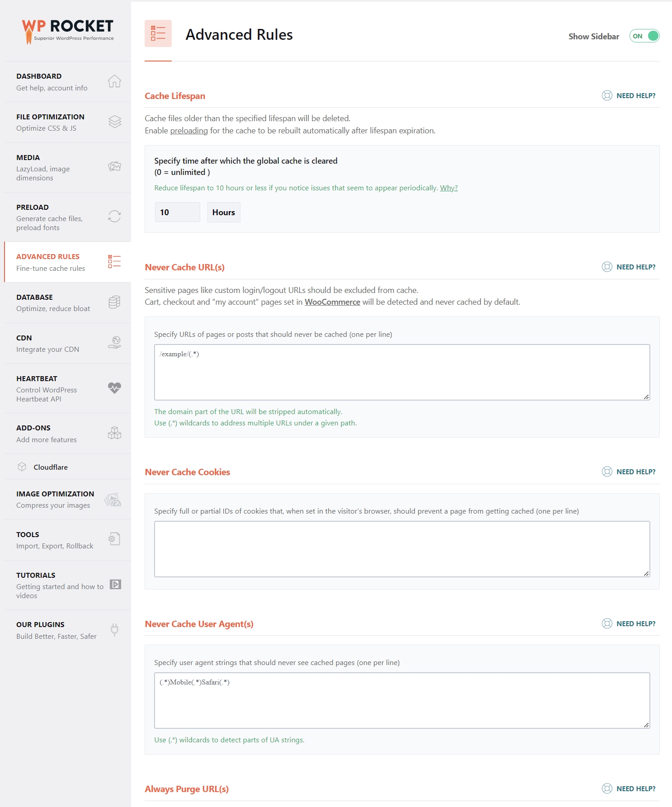Click the Never Cache User Agent(s) textarea

coord(402,700)
